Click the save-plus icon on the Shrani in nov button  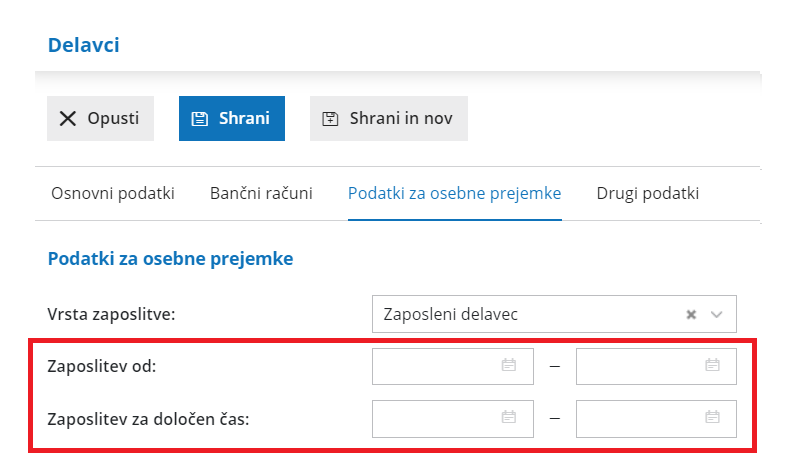pos(330,119)
